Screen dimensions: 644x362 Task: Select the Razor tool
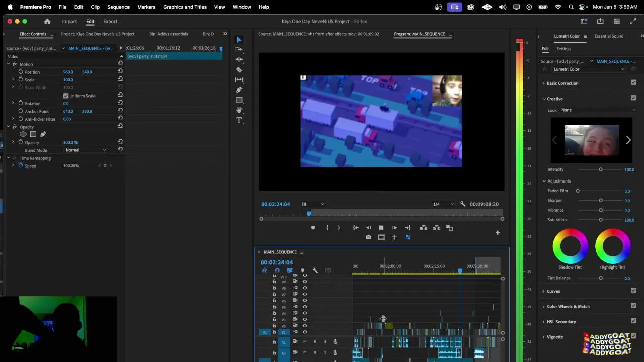[239, 69]
